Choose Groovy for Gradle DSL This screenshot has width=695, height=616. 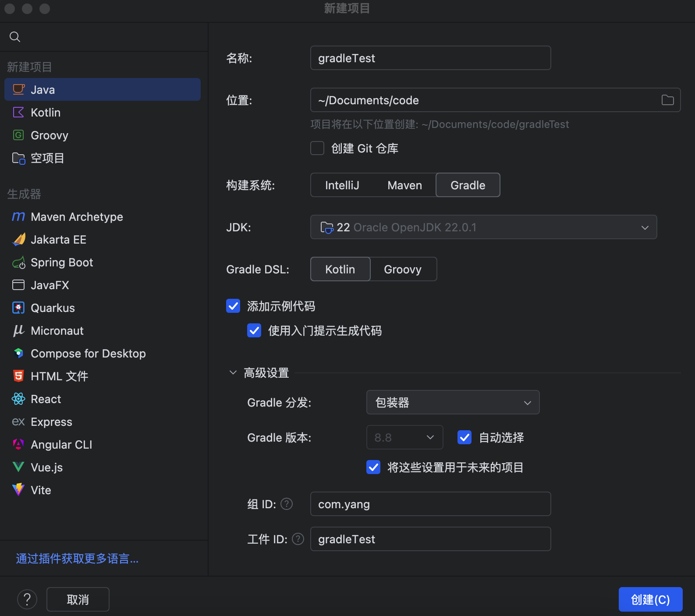[403, 269]
